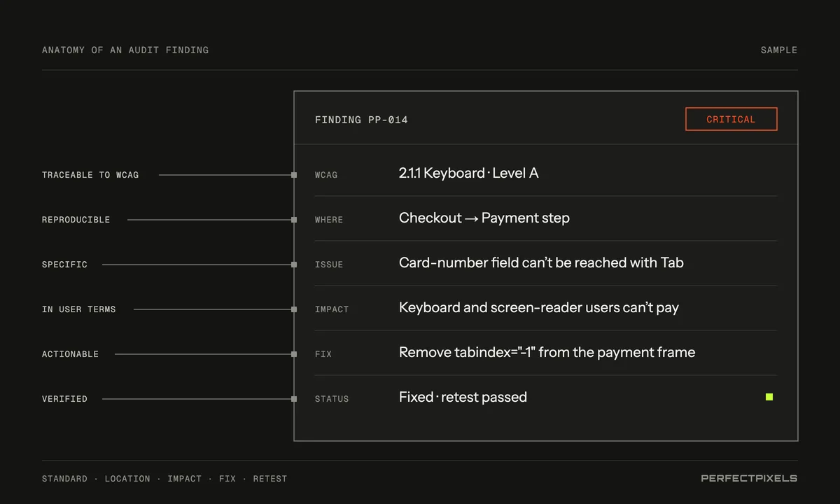Click '2.1.1 Keyboard · Level A' value
The height and width of the screenshot is (504, 840).
tap(469, 173)
